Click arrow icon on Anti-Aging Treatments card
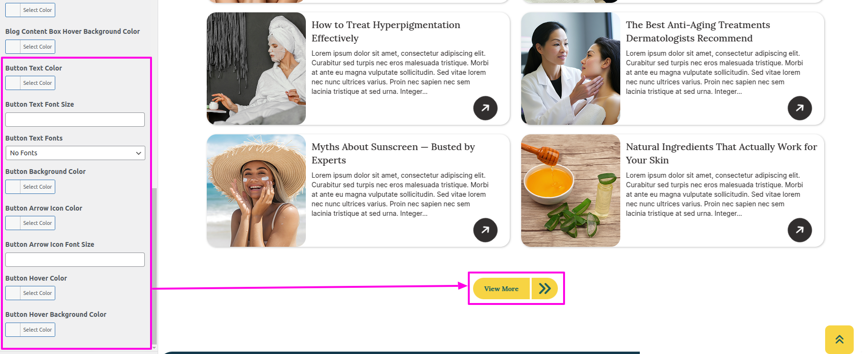The image size is (868, 354). tap(799, 108)
